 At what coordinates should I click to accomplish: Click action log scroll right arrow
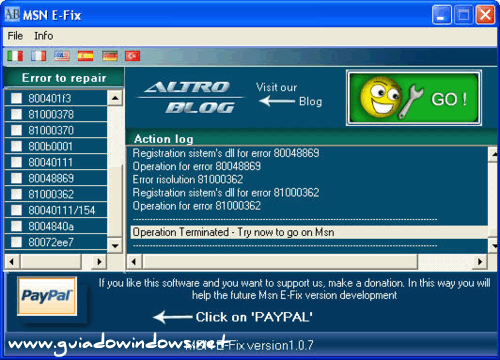[480, 262]
